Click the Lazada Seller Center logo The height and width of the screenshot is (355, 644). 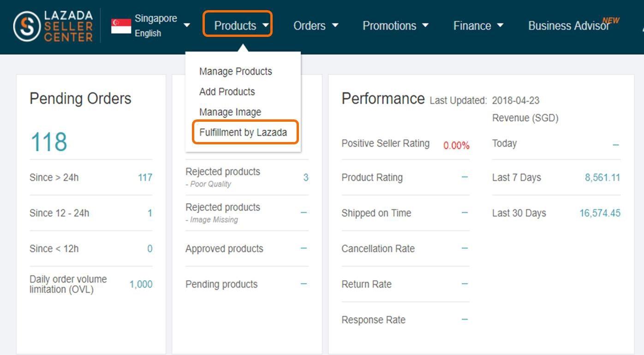53,26
